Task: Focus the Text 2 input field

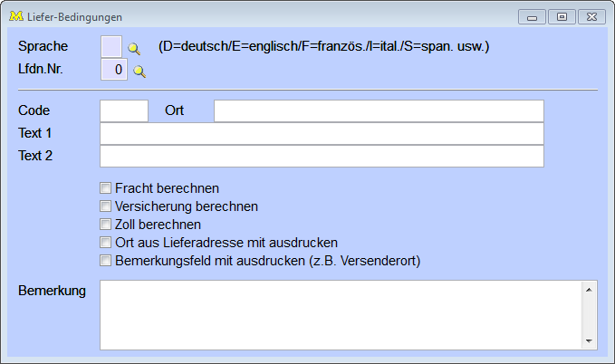Action: tap(322, 157)
